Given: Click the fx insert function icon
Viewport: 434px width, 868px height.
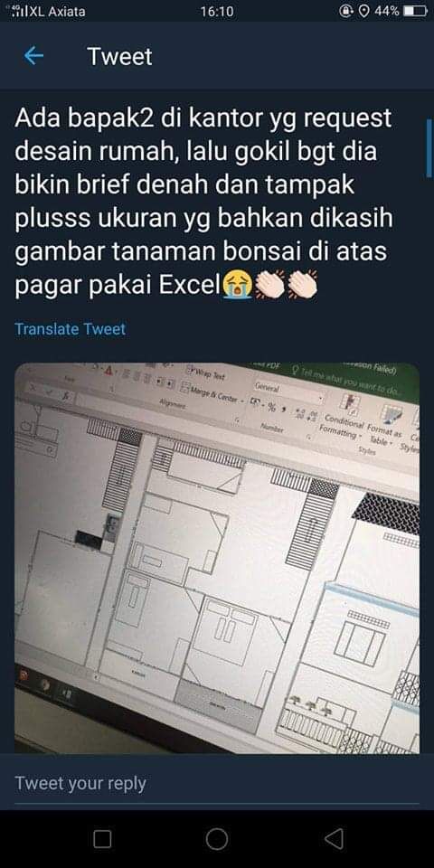Looking at the screenshot, I should pyautogui.click(x=65, y=396).
